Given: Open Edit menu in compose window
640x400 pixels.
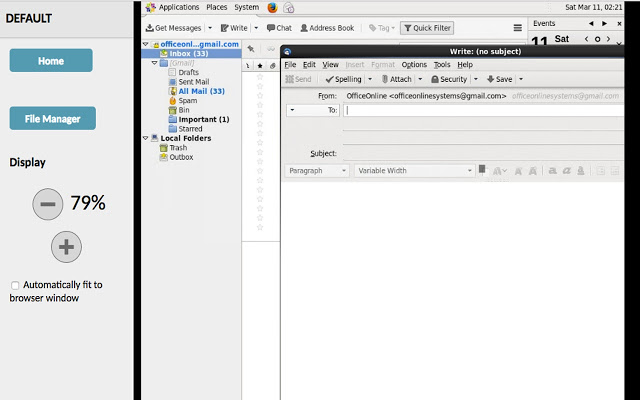Looking at the screenshot, I should pyautogui.click(x=309, y=64).
